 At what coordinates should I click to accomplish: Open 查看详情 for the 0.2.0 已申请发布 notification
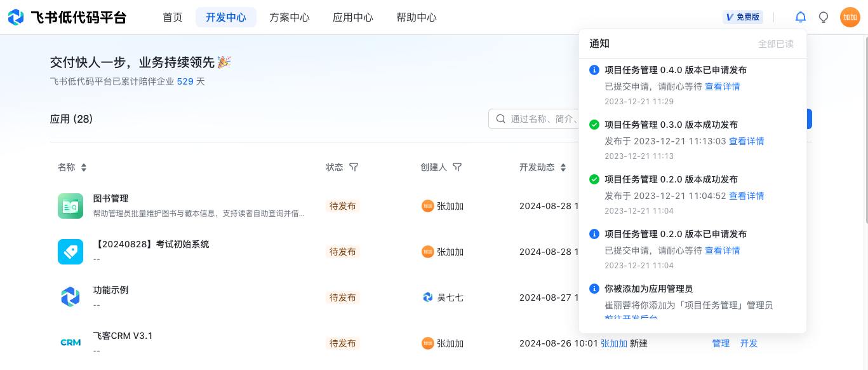pos(723,250)
